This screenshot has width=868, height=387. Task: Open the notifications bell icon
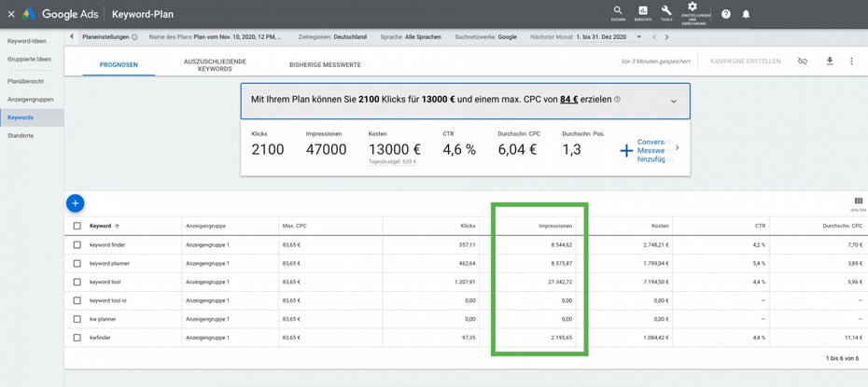tap(746, 14)
